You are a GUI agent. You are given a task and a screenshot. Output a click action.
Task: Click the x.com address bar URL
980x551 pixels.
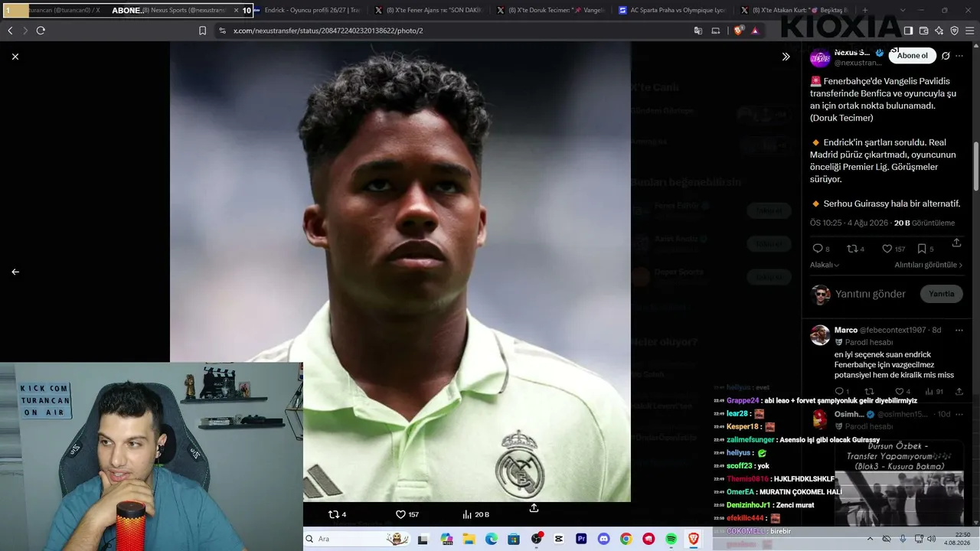pyautogui.click(x=328, y=31)
